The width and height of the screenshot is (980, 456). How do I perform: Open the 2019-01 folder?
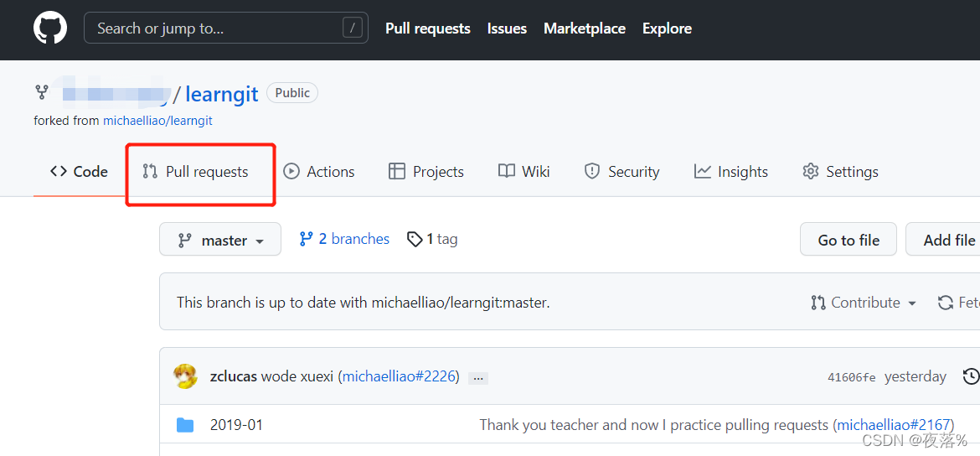(x=236, y=425)
